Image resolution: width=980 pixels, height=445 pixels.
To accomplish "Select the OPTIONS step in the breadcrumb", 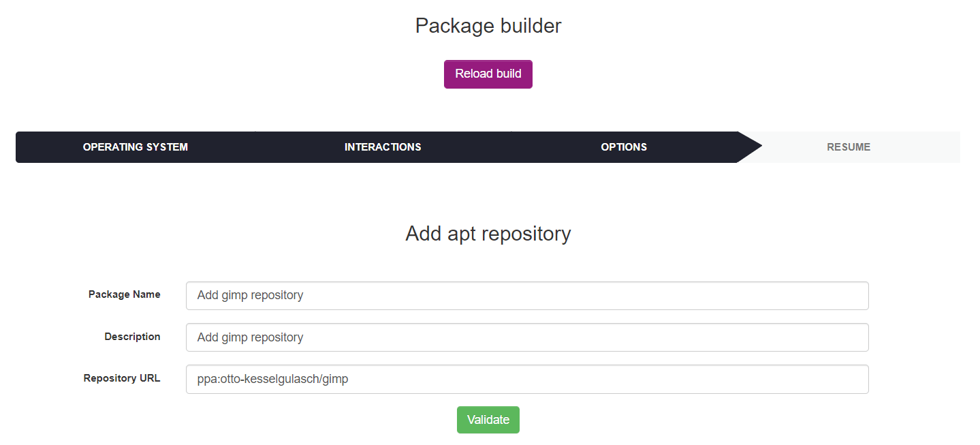I will pyautogui.click(x=623, y=147).
